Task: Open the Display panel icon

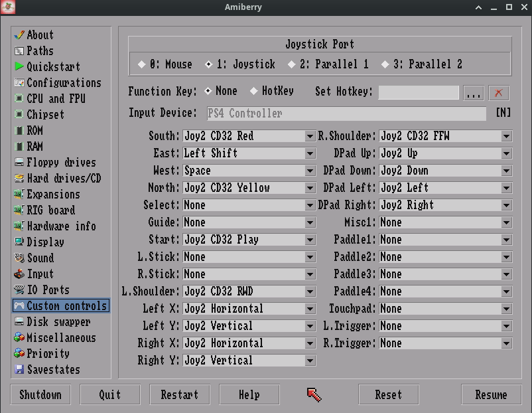Action: [x=20, y=242]
